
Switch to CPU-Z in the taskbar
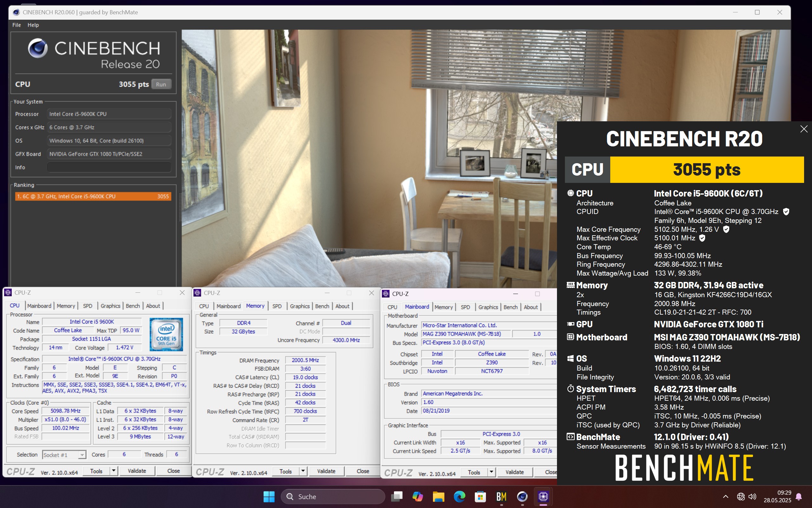pyautogui.click(x=543, y=497)
